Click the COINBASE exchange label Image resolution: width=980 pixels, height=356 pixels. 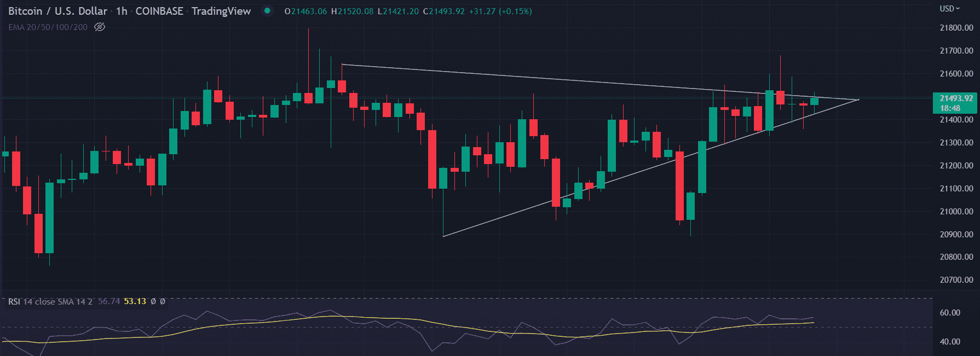159,11
